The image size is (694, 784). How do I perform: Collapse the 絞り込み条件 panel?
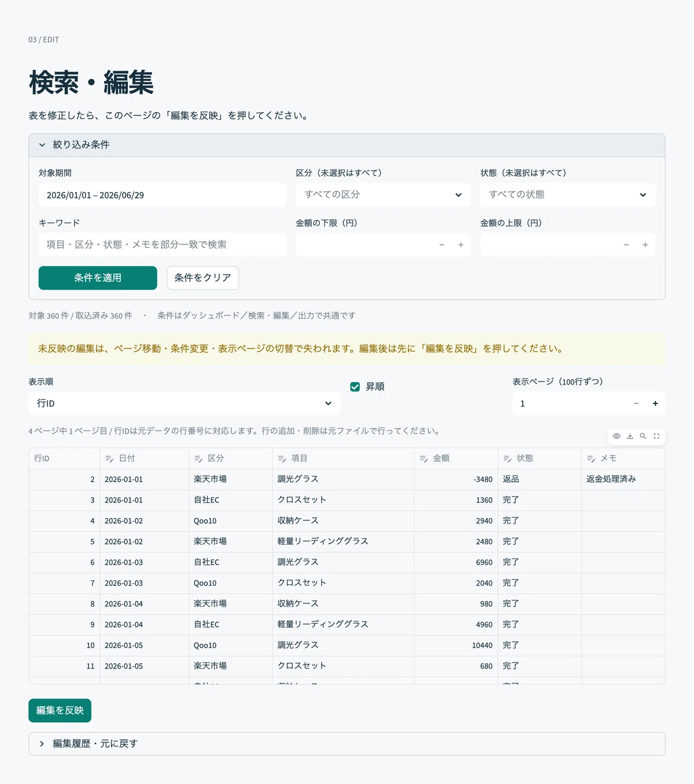click(347, 145)
